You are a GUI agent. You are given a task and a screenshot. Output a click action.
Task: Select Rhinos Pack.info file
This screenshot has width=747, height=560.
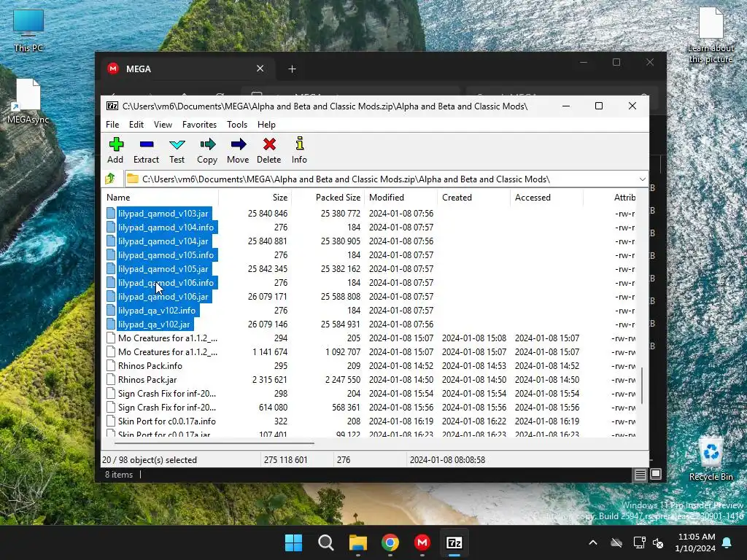(150, 366)
